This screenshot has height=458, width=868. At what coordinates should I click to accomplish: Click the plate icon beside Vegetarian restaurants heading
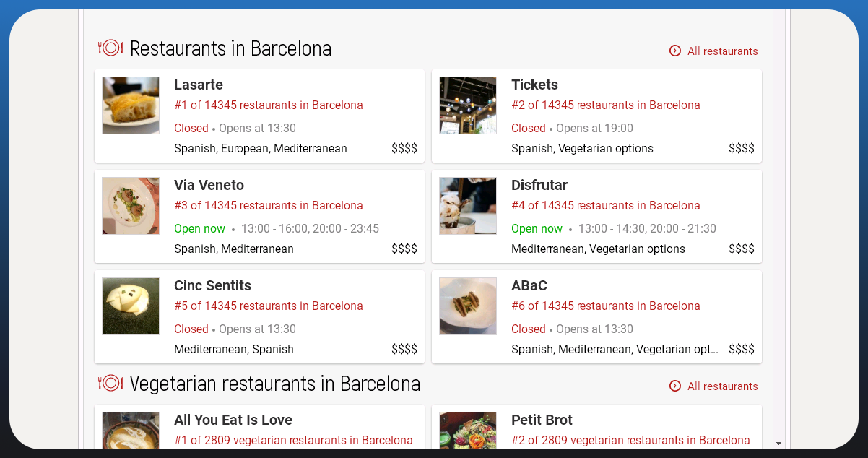(x=110, y=383)
